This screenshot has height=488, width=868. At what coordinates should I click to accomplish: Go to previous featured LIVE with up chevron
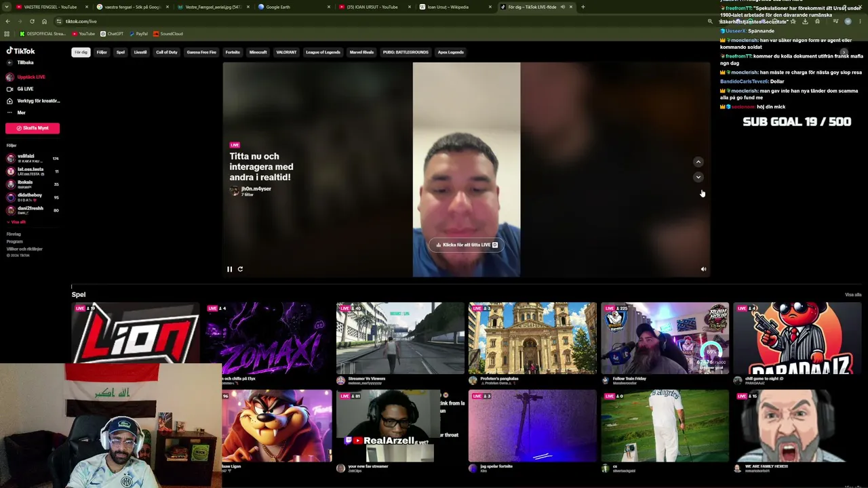point(698,162)
